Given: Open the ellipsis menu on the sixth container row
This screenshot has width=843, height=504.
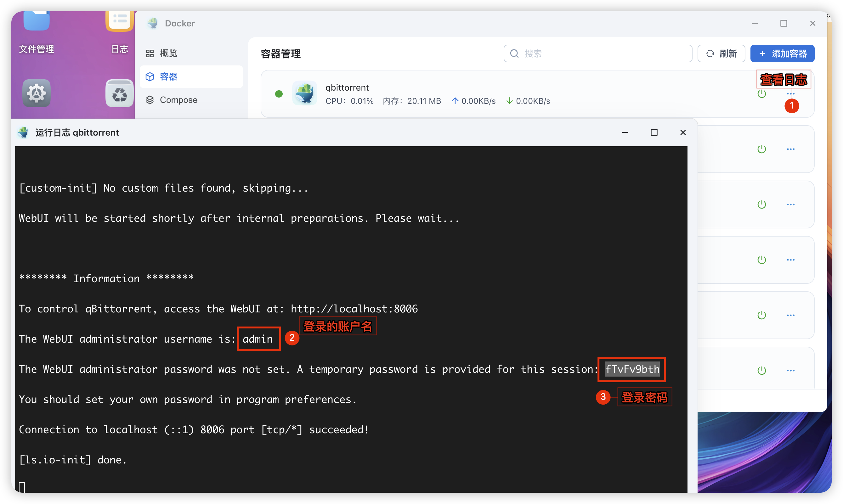Looking at the screenshot, I should pyautogui.click(x=791, y=371).
